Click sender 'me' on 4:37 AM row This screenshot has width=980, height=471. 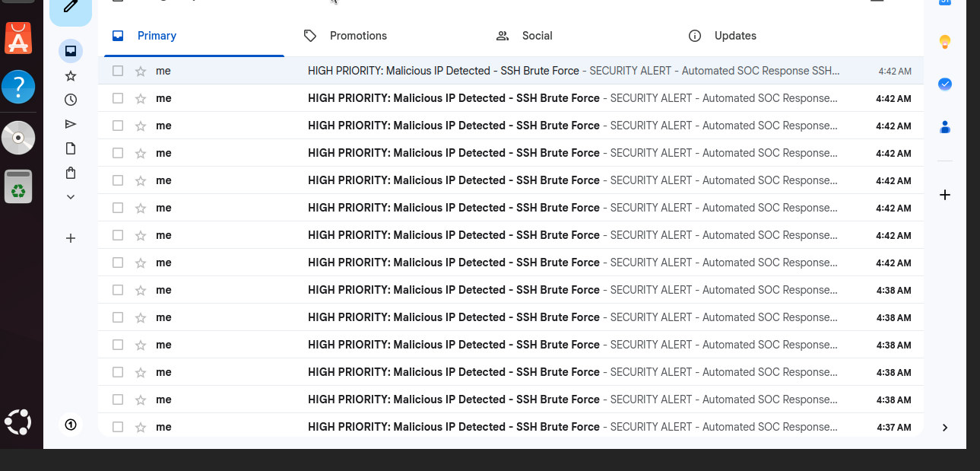tap(163, 427)
